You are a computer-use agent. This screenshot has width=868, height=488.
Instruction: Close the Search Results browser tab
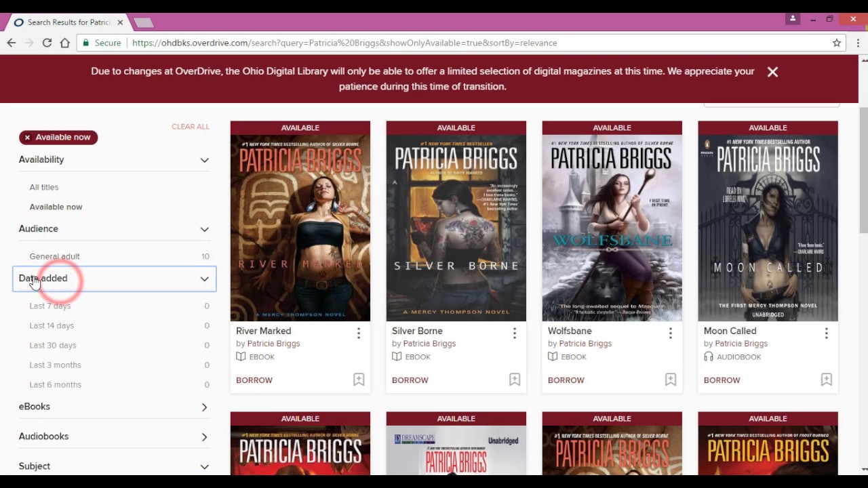120,22
